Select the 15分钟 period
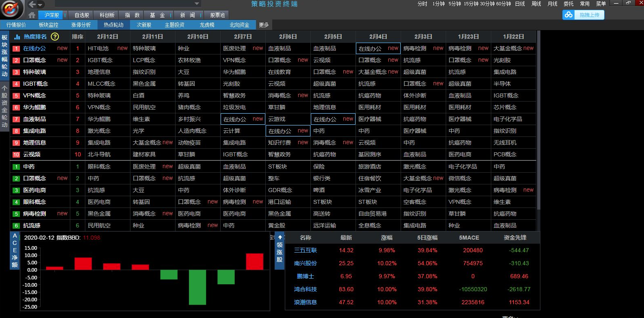This screenshot has height=318, width=644. click(x=471, y=4)
